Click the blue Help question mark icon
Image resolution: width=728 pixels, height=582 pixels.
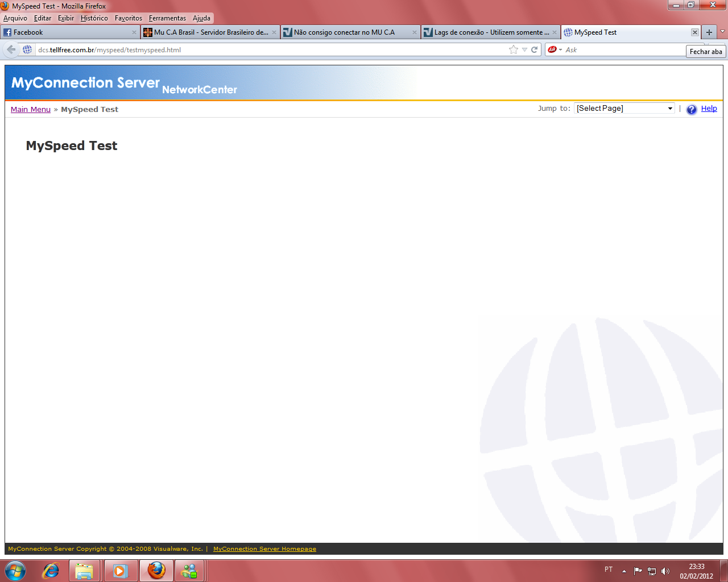coord(692,109)
